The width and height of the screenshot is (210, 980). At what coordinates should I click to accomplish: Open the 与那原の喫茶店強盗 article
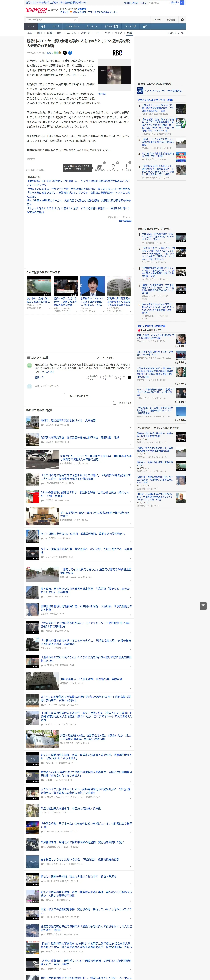click(x=80, y=438)
